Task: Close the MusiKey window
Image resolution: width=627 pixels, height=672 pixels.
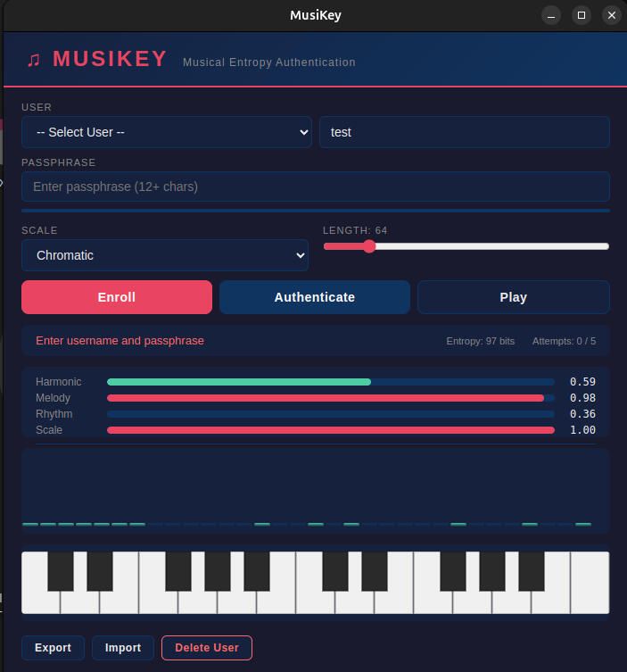Action: pos(611,15)
